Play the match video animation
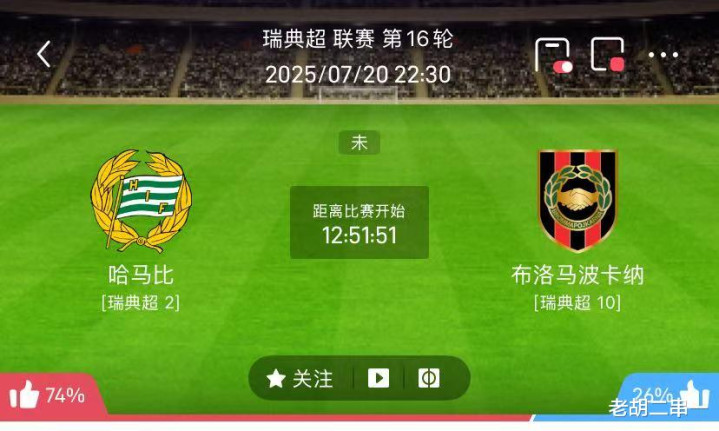The width and height of the screenshot is (719, 431). click(x=378, y=378)
